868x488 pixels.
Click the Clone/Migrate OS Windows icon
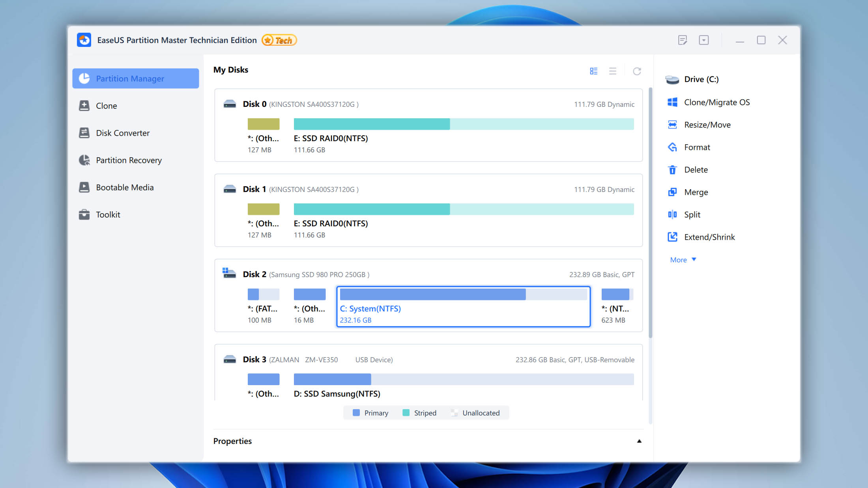pyautogui.click(x=672, y=102)
